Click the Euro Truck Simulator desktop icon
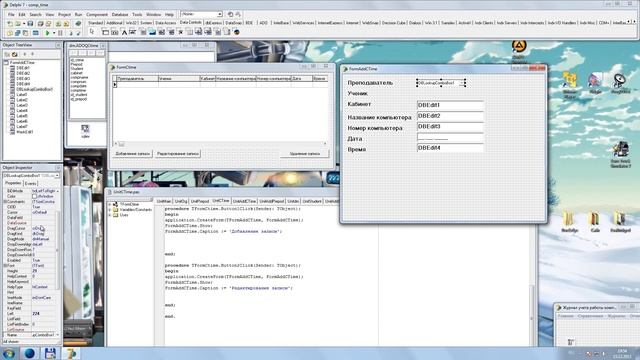The height and width of the screenshot is (360, 640). pyautogui.click(x=620, y=155)
